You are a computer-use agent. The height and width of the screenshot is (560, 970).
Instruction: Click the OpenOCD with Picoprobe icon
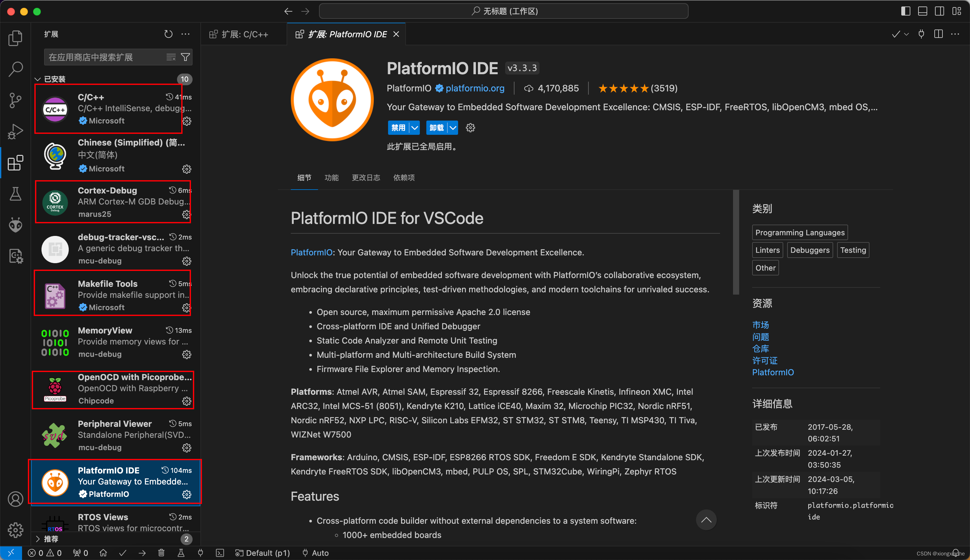(x=56, y=388)
